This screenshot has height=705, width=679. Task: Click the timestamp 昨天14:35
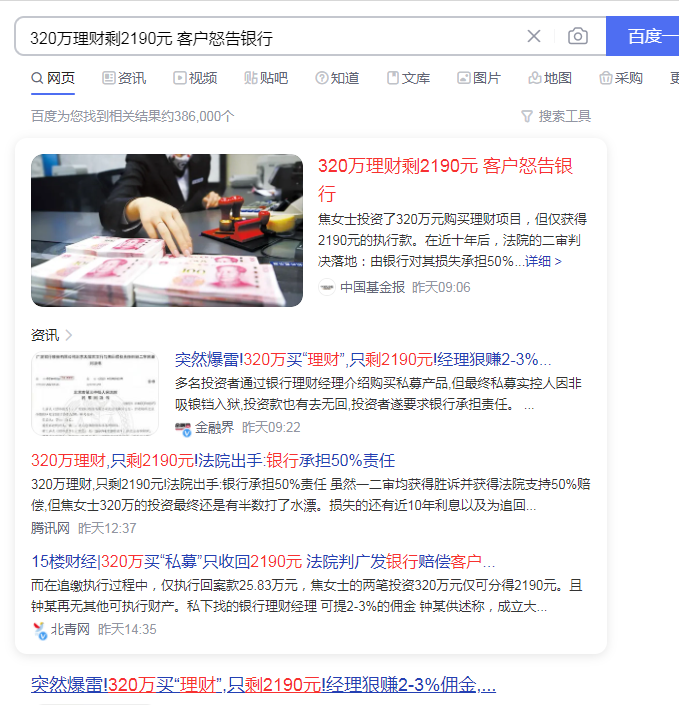point(127,629)
